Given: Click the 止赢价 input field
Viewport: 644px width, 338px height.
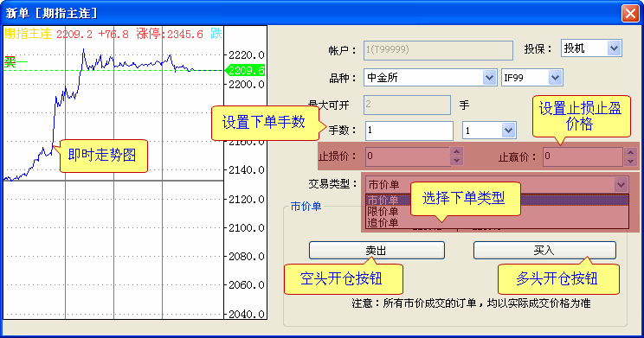Looking at the screenshot, I should 583,156.
